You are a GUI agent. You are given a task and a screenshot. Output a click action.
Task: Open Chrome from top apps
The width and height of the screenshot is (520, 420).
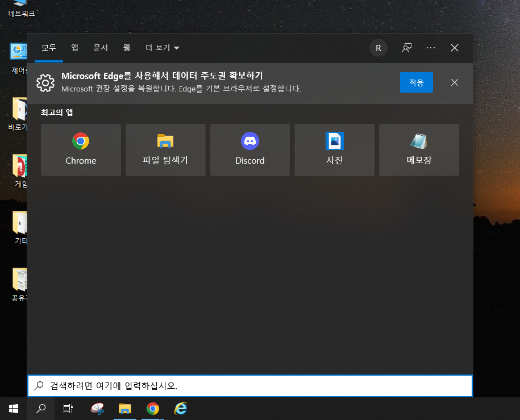[81, 150]
